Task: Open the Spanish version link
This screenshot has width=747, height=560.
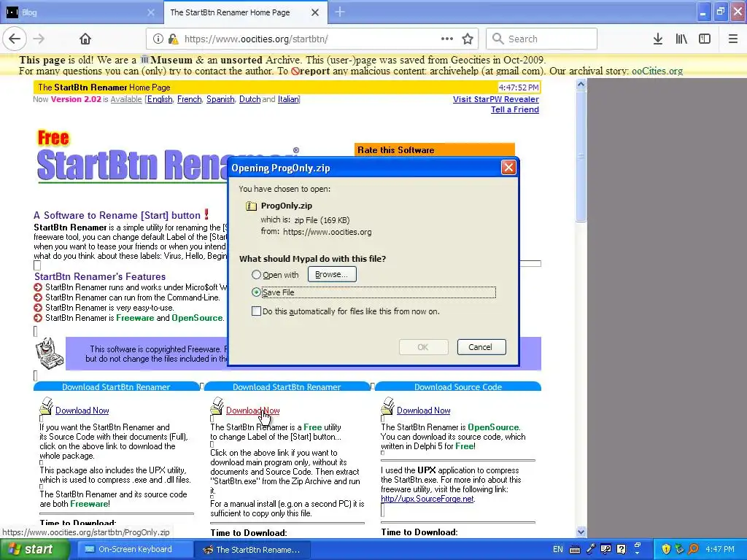Action: pyautogui.click(x=220, y=99)
